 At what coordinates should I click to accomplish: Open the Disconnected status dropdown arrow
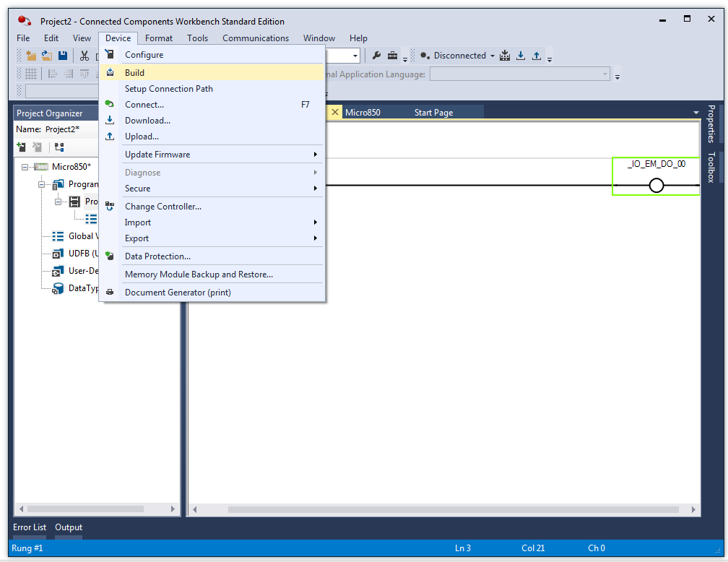(493, 56)
